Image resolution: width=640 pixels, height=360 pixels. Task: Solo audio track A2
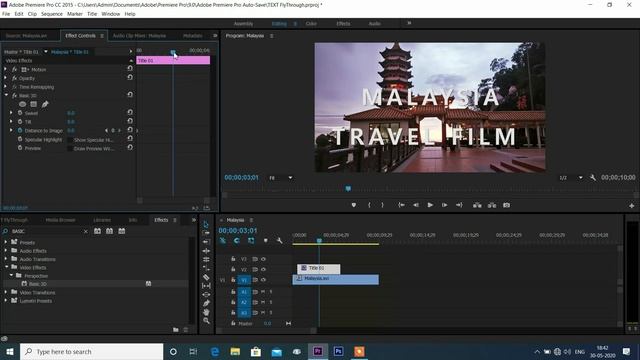point(271,302)
